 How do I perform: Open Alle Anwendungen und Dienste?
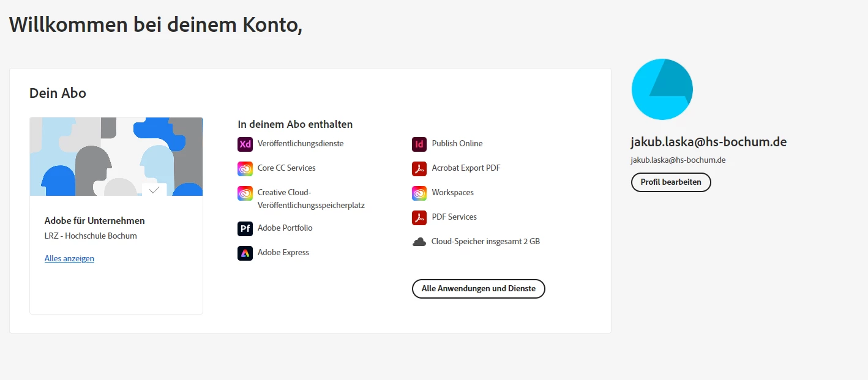479,289
